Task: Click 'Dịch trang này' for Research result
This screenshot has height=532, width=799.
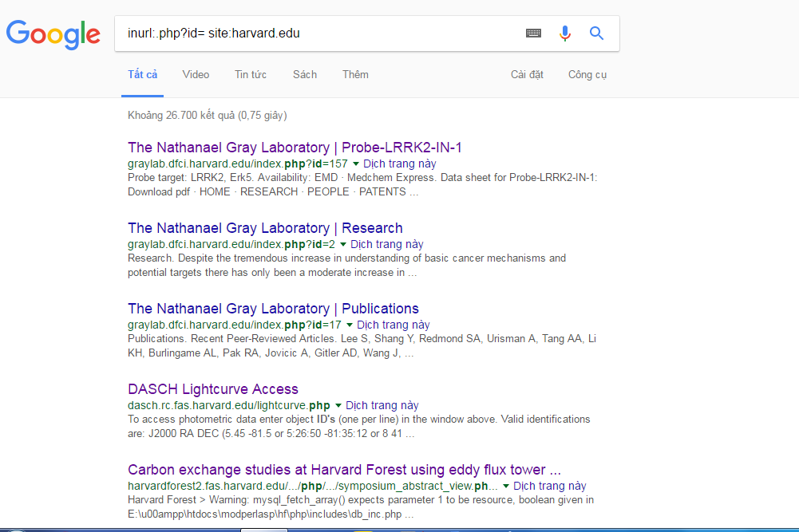Action: [387, 244]
